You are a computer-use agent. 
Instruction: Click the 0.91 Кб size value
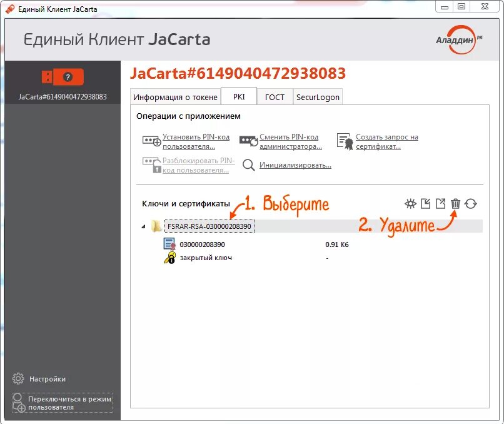[x=336, y=245]
